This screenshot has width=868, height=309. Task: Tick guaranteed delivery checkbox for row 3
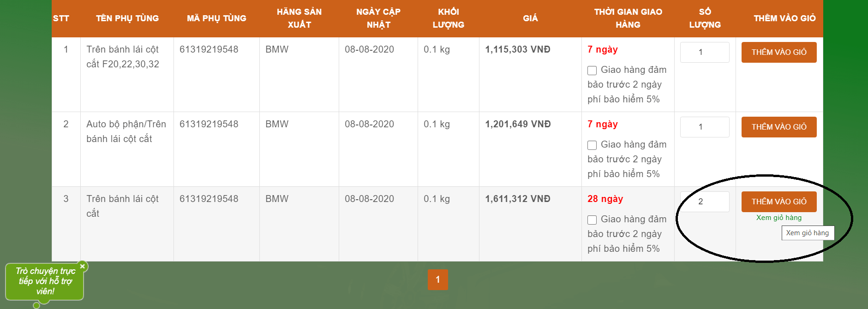(592, 220)
